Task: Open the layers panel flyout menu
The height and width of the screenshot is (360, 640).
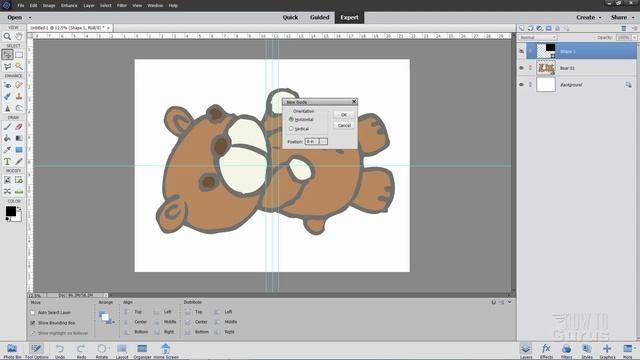Action: pos(634,28)
